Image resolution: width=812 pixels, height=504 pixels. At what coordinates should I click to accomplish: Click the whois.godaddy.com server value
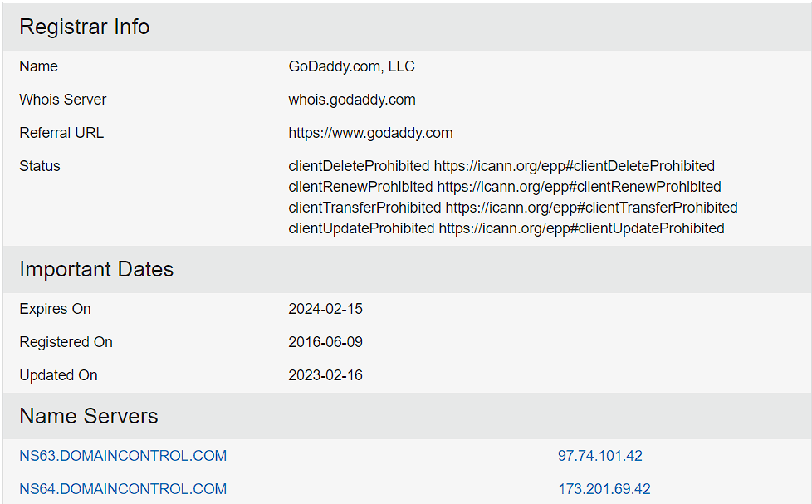pyautogui.click(x=352, y=100)
